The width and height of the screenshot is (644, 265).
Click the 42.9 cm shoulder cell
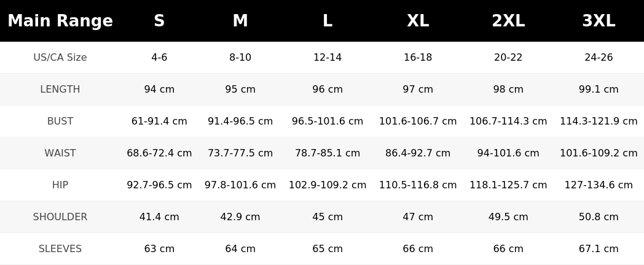tap(240, 217)
